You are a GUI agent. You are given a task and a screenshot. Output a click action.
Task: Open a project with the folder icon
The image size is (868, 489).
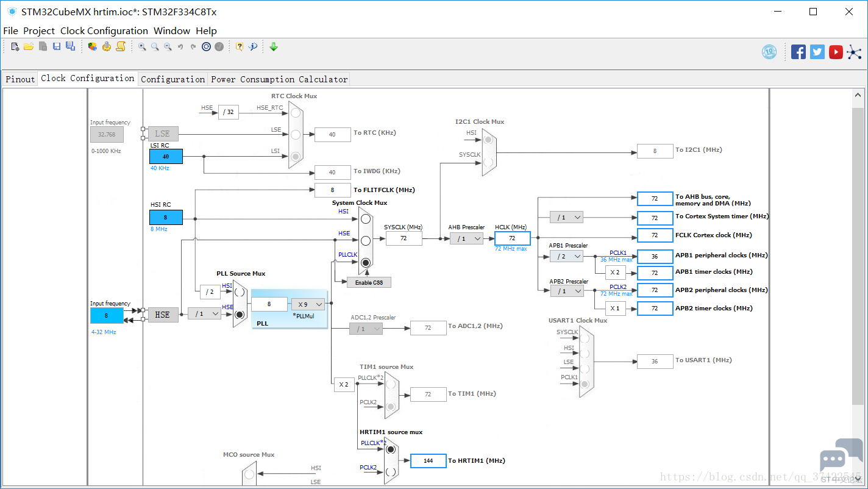pos(29,46)
